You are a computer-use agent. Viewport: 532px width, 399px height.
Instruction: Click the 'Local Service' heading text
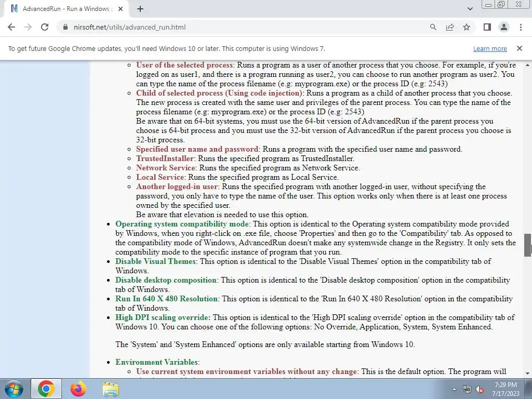click(160, 177)
